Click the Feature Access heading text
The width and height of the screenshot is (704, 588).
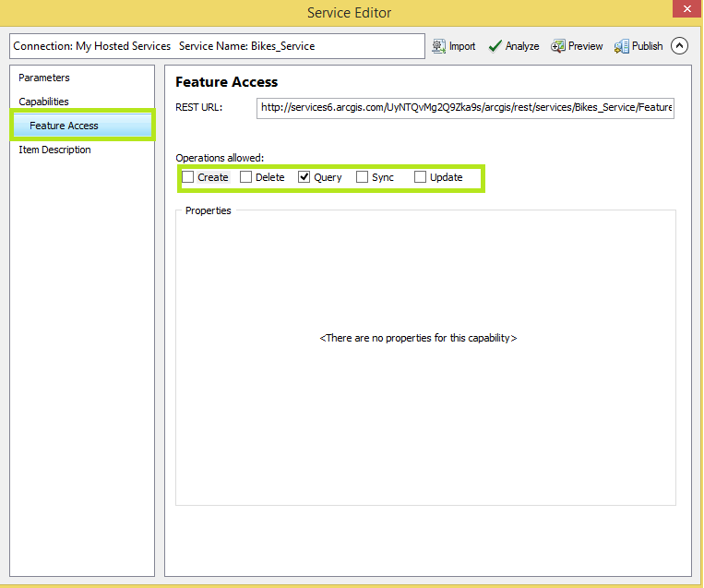tap(226, 82)
